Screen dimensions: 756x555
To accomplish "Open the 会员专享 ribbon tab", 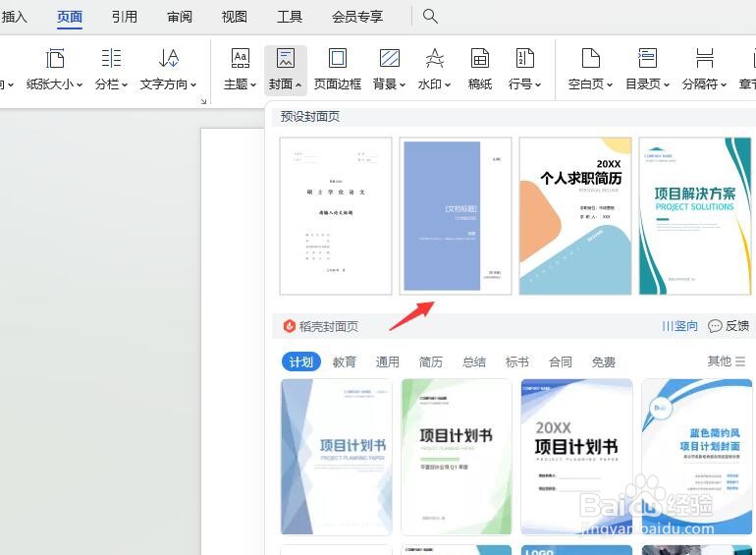I will click(357, 17).
